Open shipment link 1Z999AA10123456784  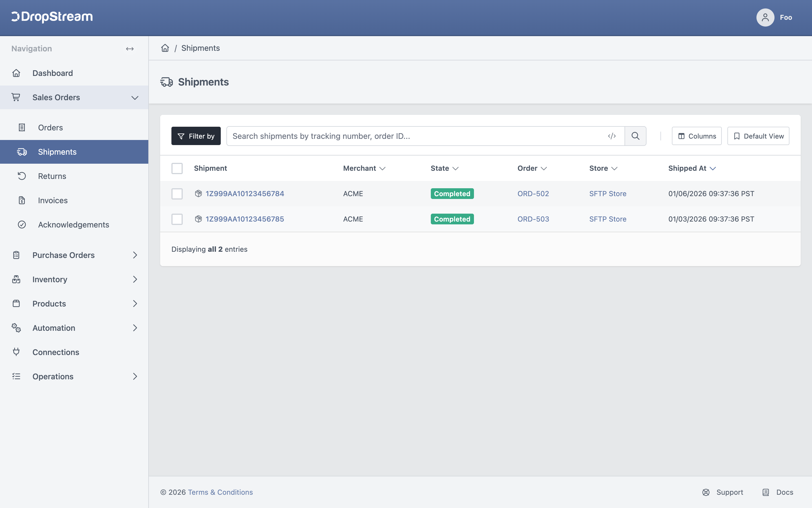point(245,194)
